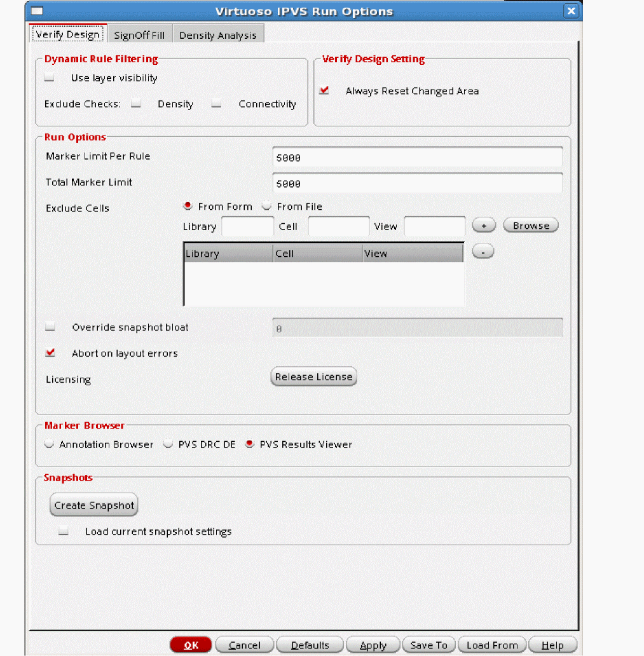Click the plus button to add excluded cell
This screenshot has width=644, height=656.
(483, 226)
